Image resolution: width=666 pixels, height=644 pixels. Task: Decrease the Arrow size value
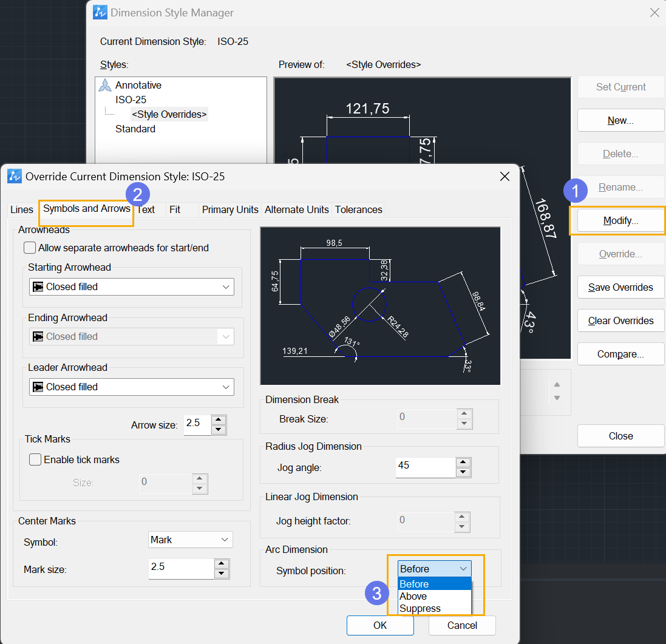click(219, 430)
